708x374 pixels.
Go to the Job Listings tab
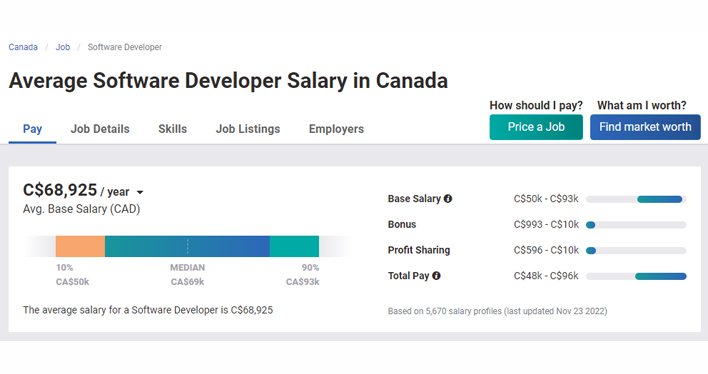[248, 129]
